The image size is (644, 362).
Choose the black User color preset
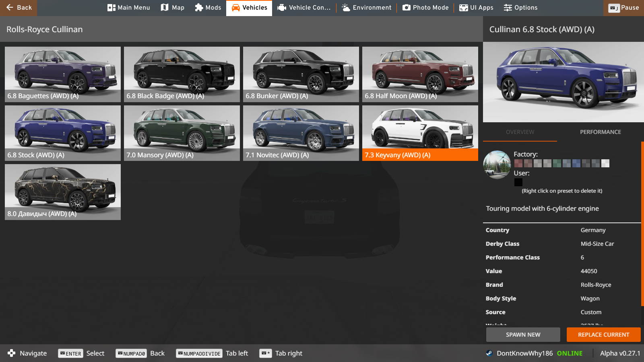point(518,182)
